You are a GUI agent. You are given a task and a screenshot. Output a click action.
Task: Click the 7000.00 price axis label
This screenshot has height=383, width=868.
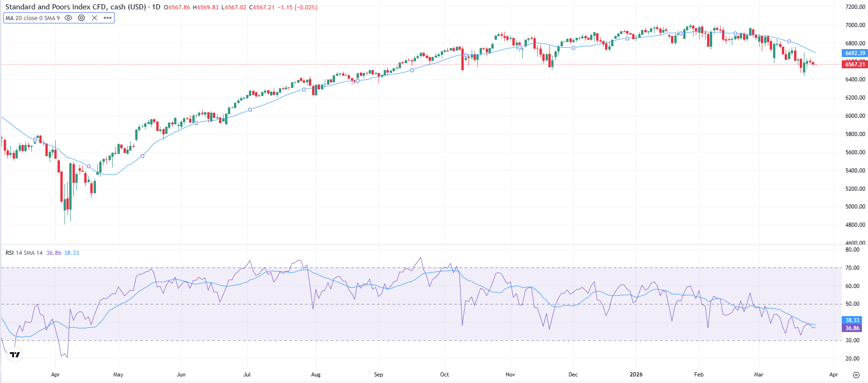[855, 25]
